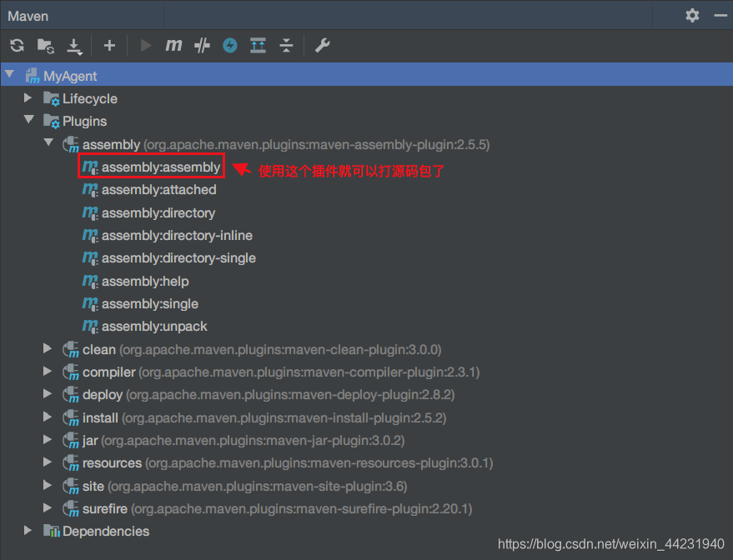Click the resources plugin icon
733x560 pixels.
click(x=71, y=463)
